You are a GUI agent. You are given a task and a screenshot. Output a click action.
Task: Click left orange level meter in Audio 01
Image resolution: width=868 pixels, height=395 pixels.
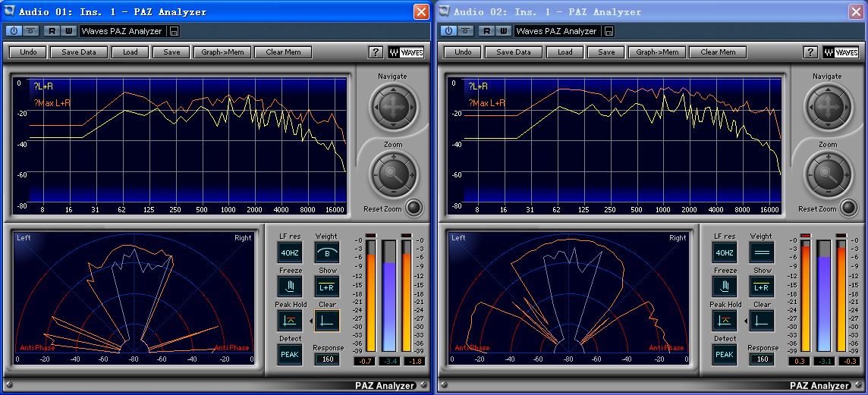(371, 296)
